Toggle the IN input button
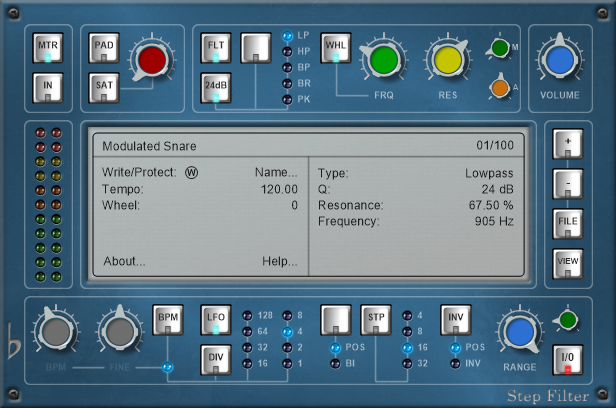This screenshot has width=616, height=408. (x=48, y=88)
